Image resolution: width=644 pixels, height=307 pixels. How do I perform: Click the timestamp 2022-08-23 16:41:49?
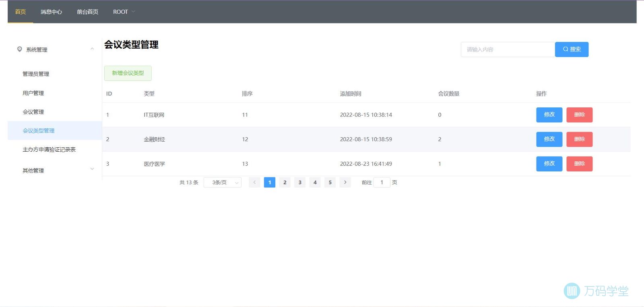366,164
